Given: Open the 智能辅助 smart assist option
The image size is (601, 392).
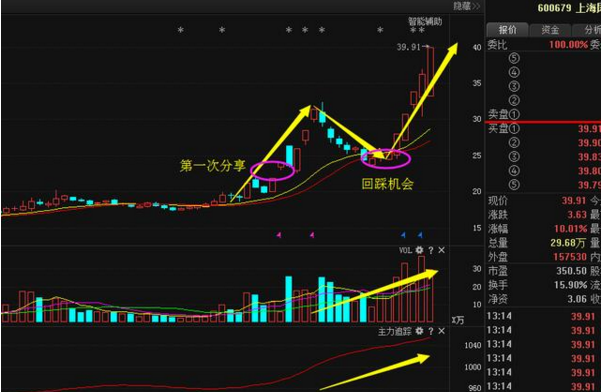Looking at the screenshot, I should 425,21.
